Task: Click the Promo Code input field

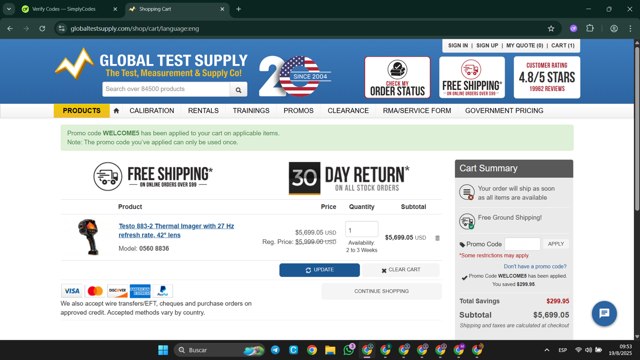Action: coord(522,244)
